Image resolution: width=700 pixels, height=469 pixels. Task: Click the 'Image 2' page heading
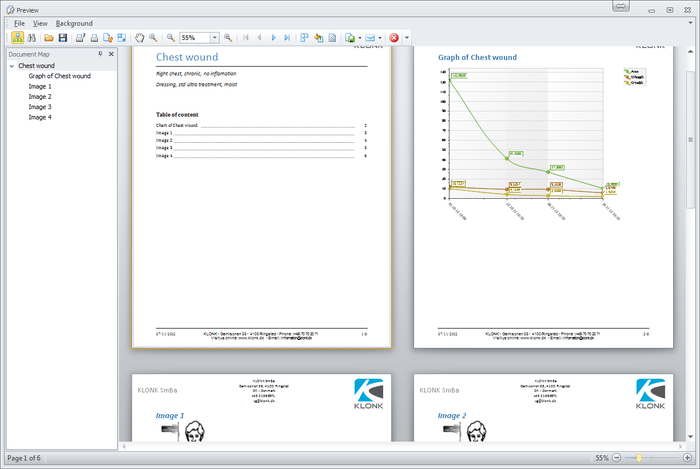pos(452,415)
